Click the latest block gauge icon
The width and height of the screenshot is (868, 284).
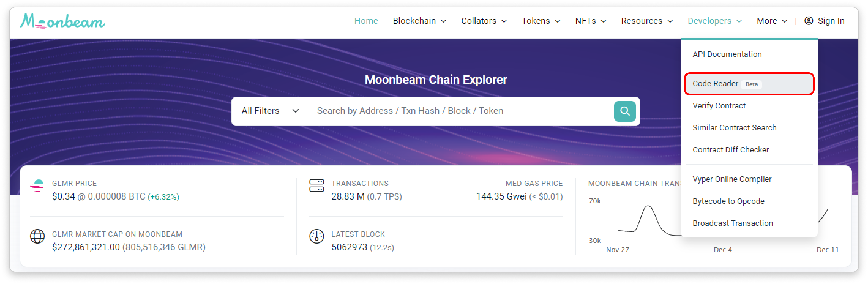[x=316, y=236]
